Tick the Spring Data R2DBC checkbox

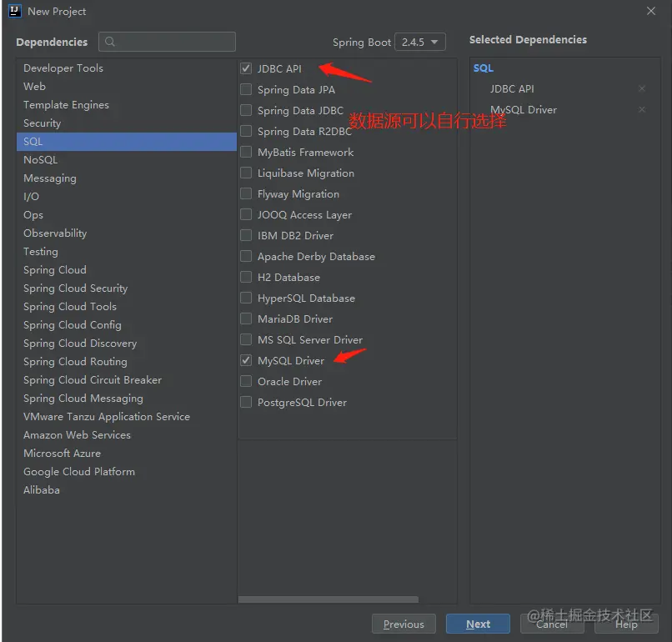pyautogui.click(x=246, y=131)
